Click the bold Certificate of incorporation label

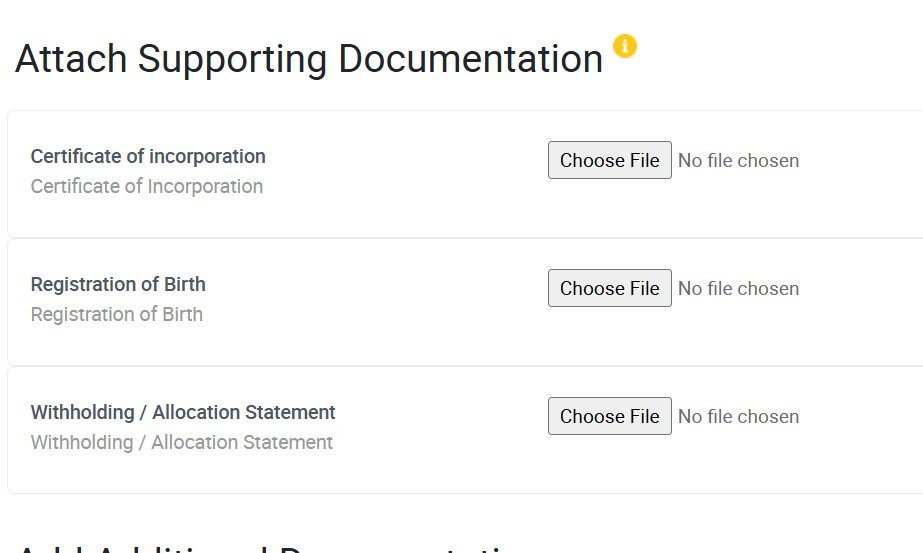coord(148,156)
